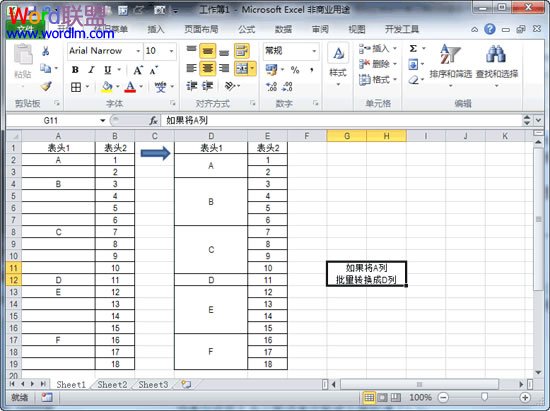Click the 样式 styles button
The width and height of the screenshot is (550, 411).
[x=338, y=65]
